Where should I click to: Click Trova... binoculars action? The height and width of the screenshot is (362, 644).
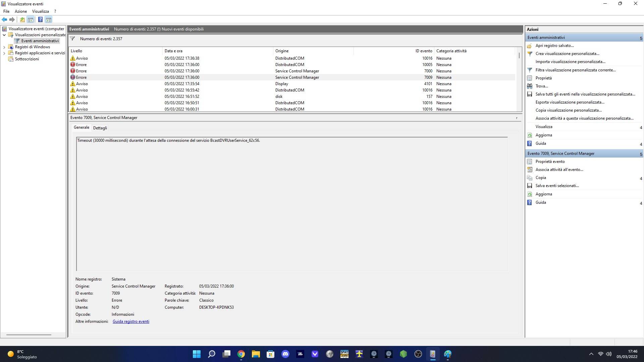[x=542, y=86]
